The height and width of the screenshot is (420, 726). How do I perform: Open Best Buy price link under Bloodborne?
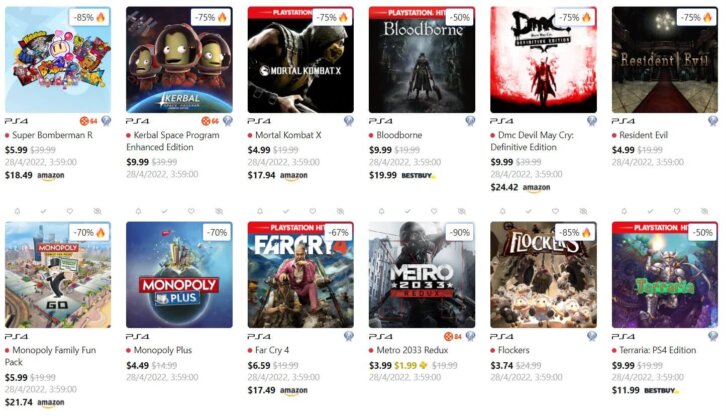[x=402, y=176]
